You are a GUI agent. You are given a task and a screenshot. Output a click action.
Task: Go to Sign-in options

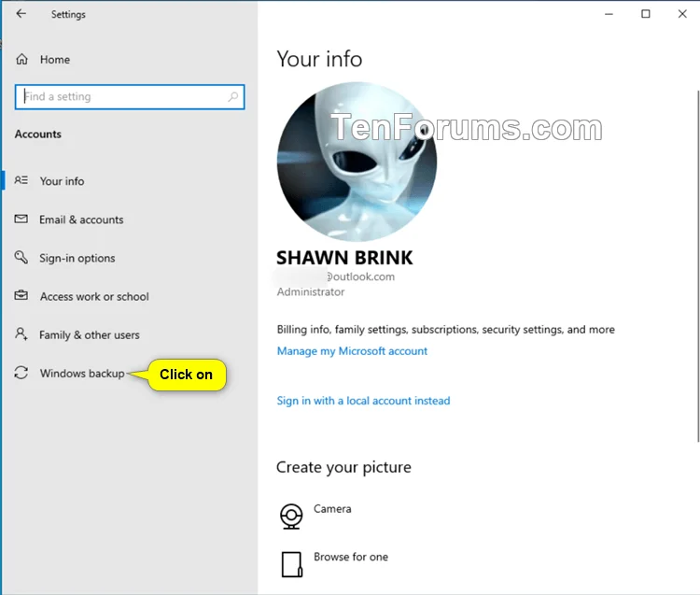(x=77, y=258)
